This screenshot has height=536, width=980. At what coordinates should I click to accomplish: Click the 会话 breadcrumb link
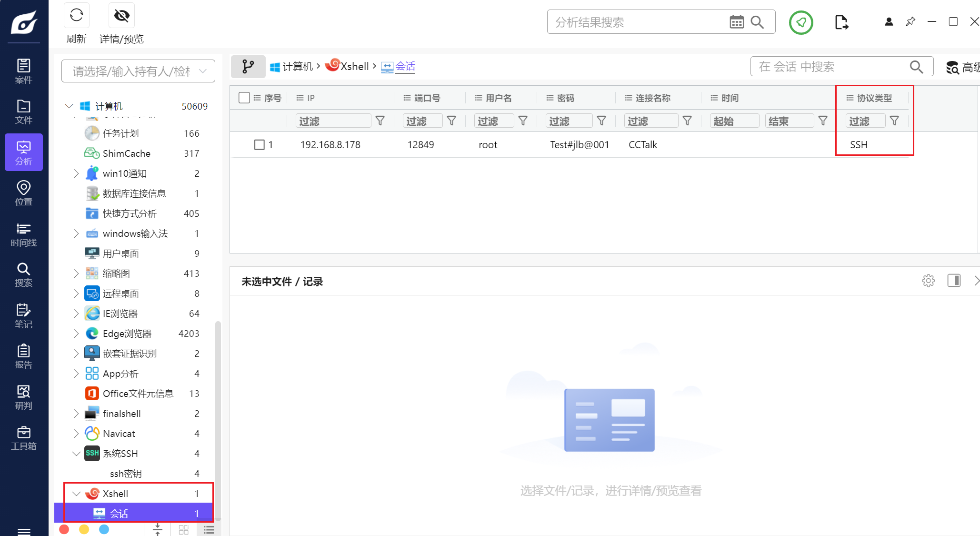coord(405,66)
